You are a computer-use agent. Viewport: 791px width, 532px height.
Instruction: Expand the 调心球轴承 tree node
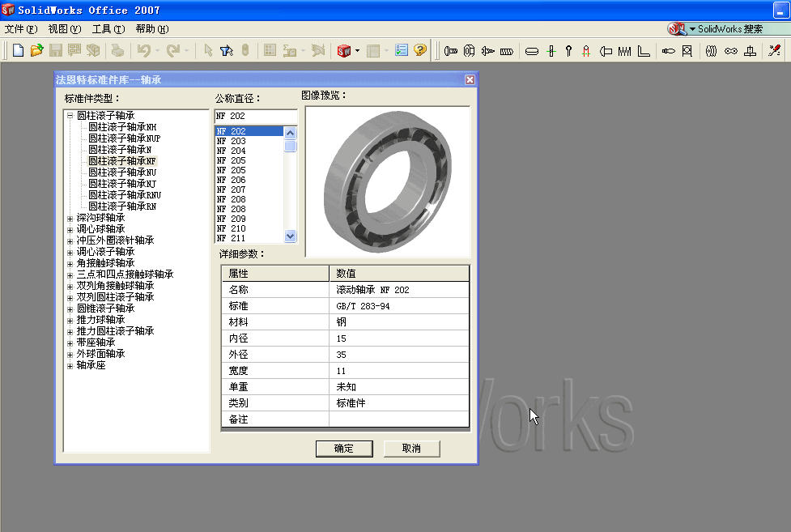pos(70,230)
